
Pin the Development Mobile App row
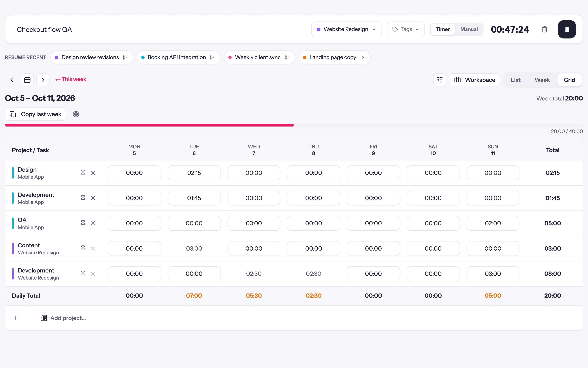[83, 198]
